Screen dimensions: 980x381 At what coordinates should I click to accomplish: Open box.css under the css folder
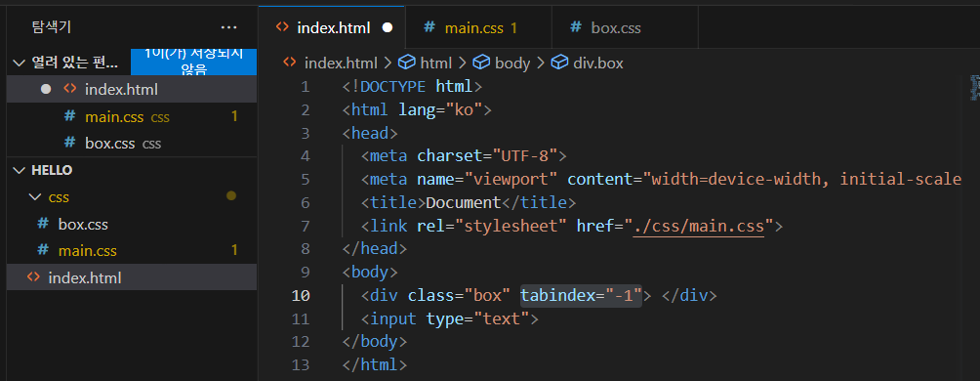point(131,224)
